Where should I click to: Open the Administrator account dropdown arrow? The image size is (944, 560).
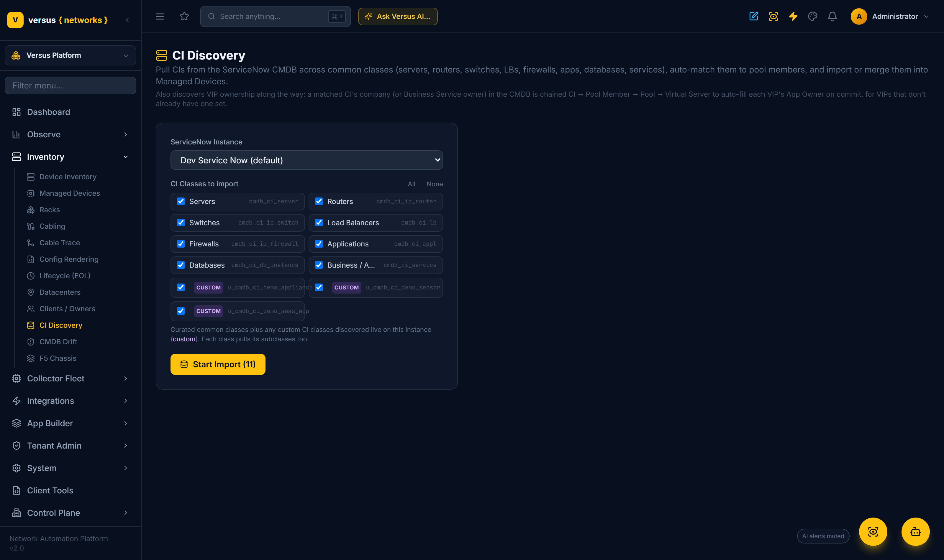pyautogui.click(x=926, y=16)
